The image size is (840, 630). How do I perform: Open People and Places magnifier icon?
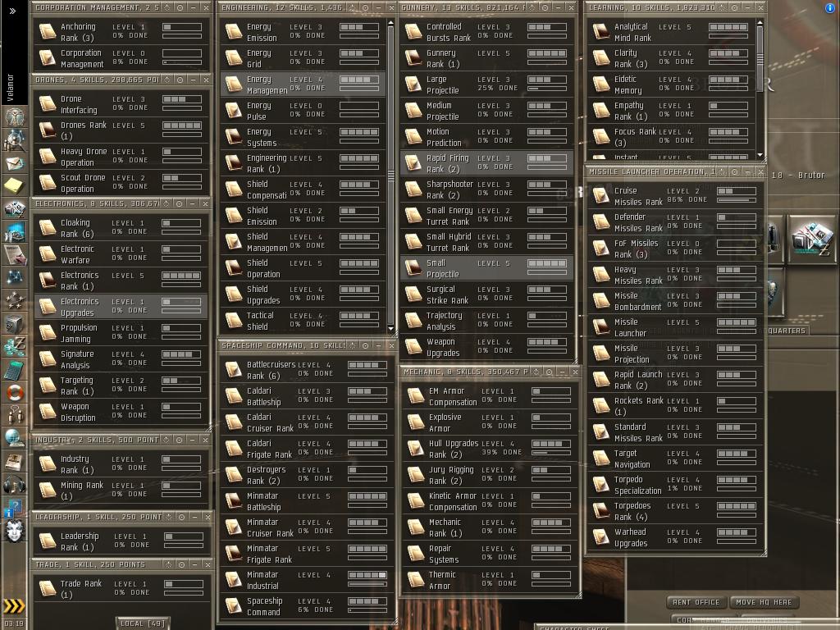(x=15, y=140)
